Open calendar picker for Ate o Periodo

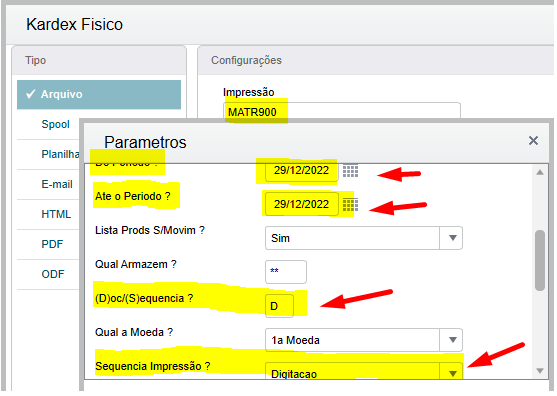click(350, 205)
